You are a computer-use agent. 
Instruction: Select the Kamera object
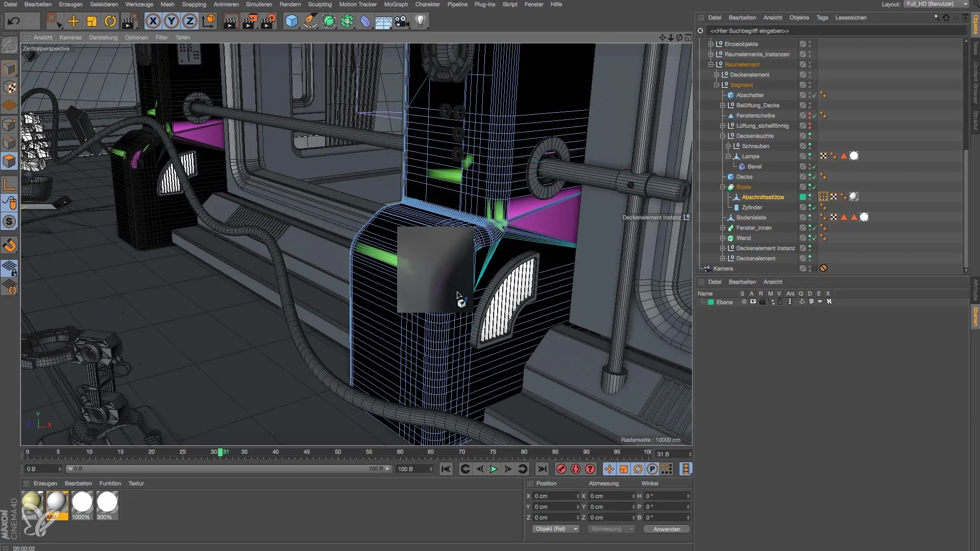pos(723,268)
